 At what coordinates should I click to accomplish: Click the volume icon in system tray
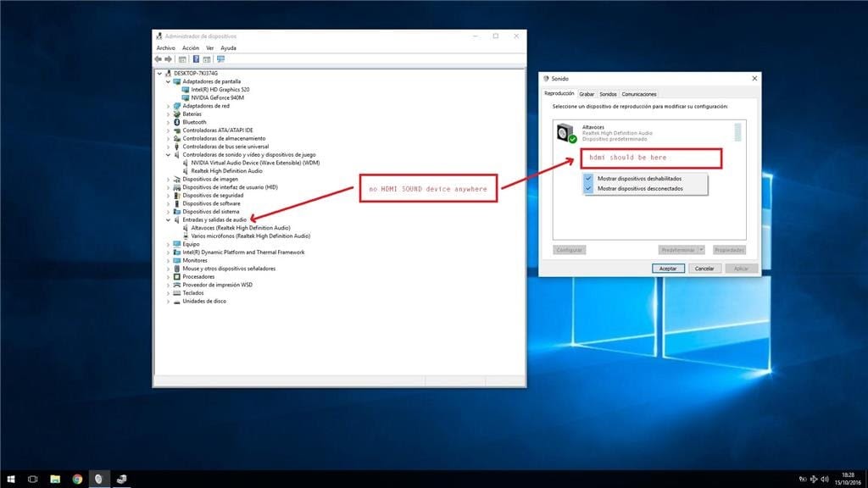(825, 480)
